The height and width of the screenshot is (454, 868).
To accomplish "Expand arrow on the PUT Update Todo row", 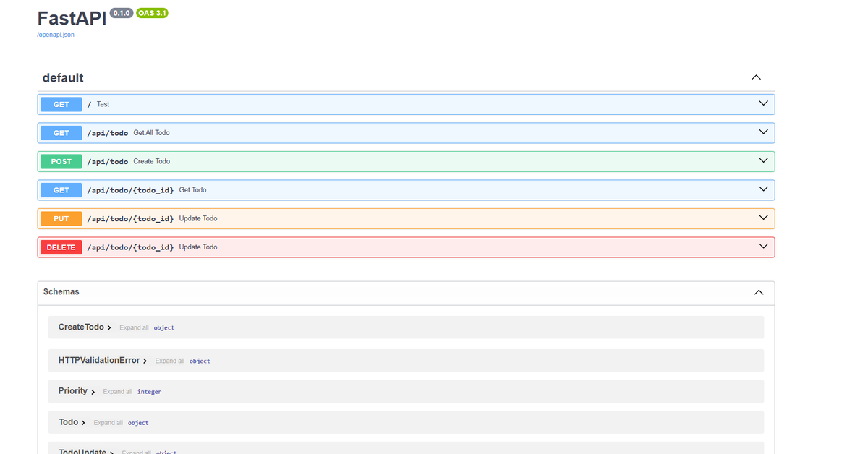I will [x=763, y=218].
